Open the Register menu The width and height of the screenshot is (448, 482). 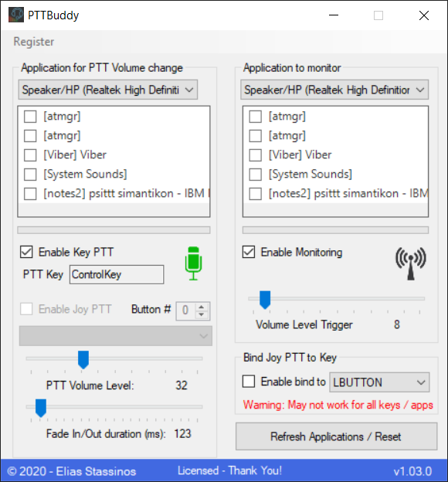(34, 42)
